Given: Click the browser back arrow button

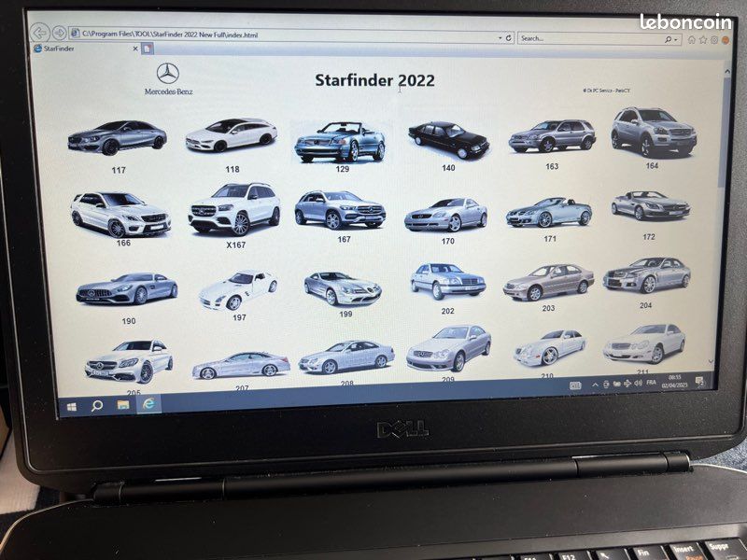Looking at the screenshot, I should pyautogui.click(x=39, y=33).
